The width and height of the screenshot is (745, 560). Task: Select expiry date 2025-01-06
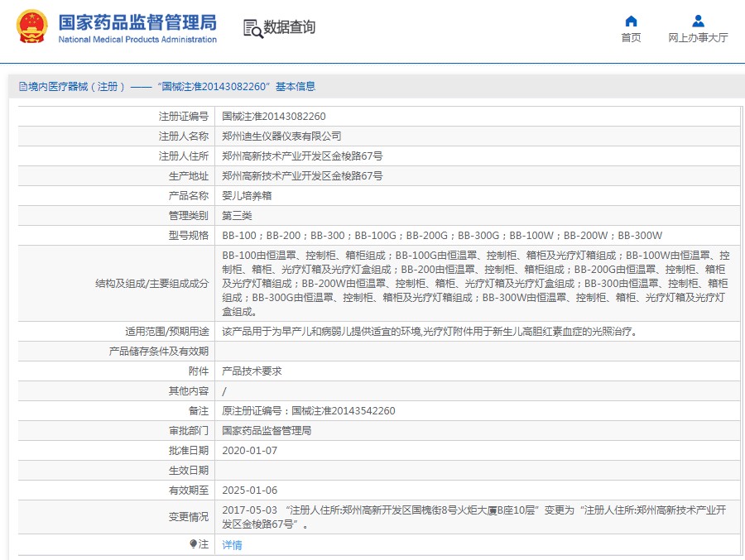249,491
